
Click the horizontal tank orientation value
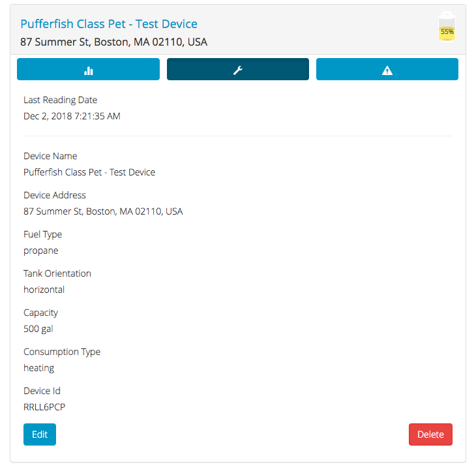click(44, 290)
